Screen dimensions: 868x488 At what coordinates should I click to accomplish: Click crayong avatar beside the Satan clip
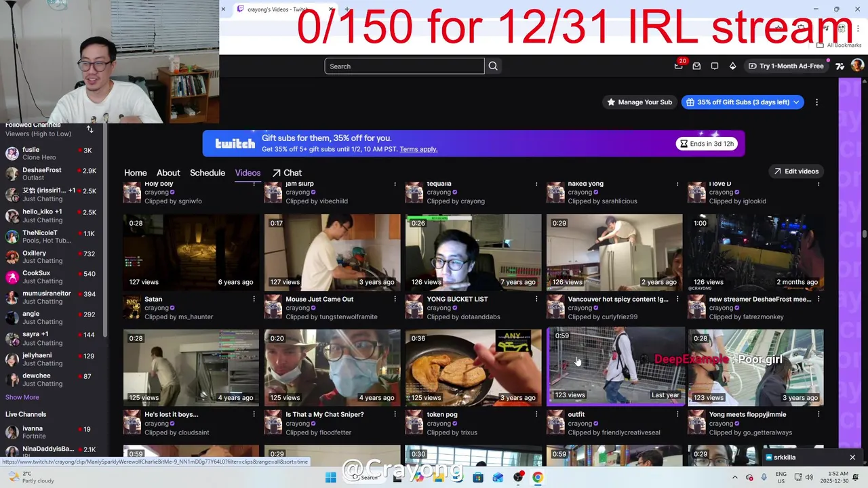click(132, 308)
